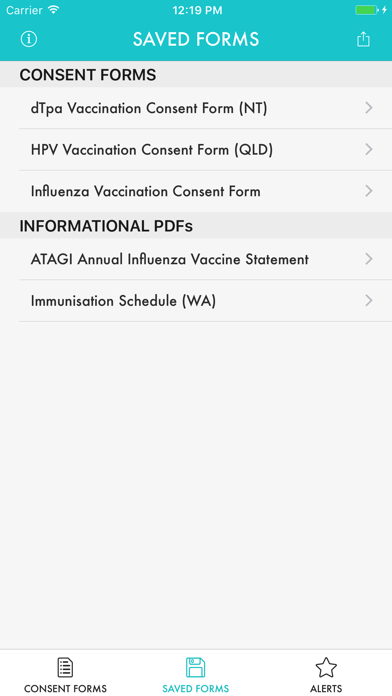Expand ATAGI Annual Influenza Statement chevron
This screenshot has height=696, width=392.
(x=368, y=259)
